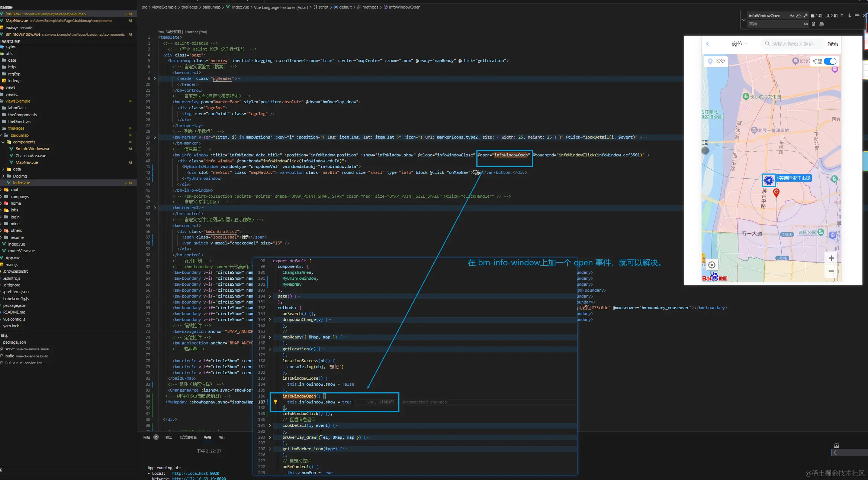Toggle Use Regular Expression option
The width and height of the screenshot is (868, 480).
click(805, 16)
